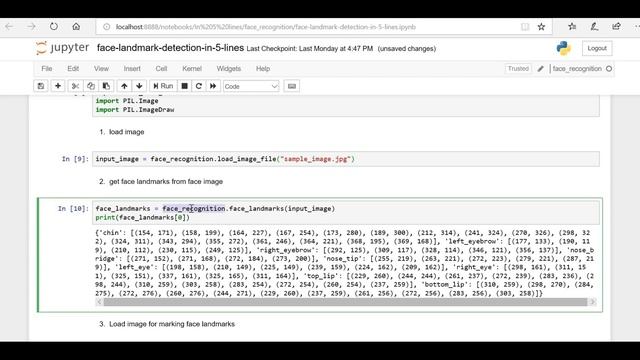This screenshot has height=360, width=640.
Task: Click the Last Checkpoint status text
Action: [309, 49]
